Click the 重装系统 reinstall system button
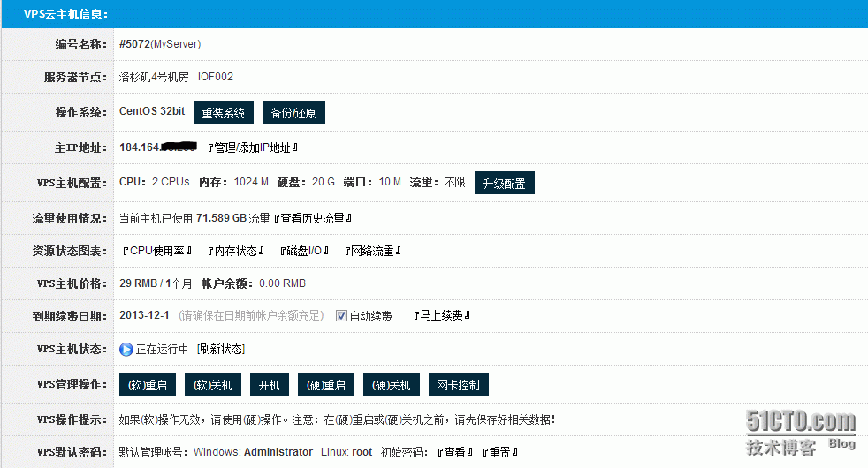The image size is (868, 468). click(x=223, y=113)
